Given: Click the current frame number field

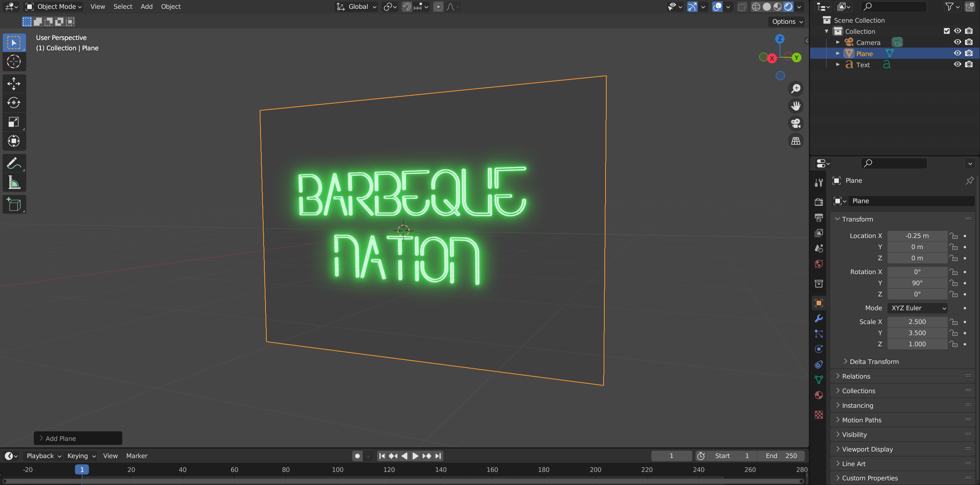Looking at the screenshot, I should (x=671, y=456).
